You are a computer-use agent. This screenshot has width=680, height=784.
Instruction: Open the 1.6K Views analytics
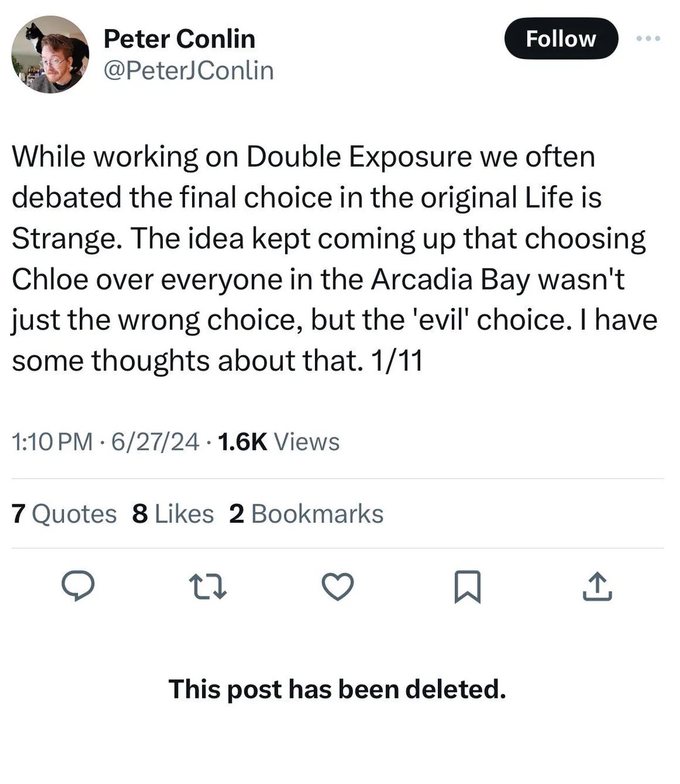(x=278, y=442)
